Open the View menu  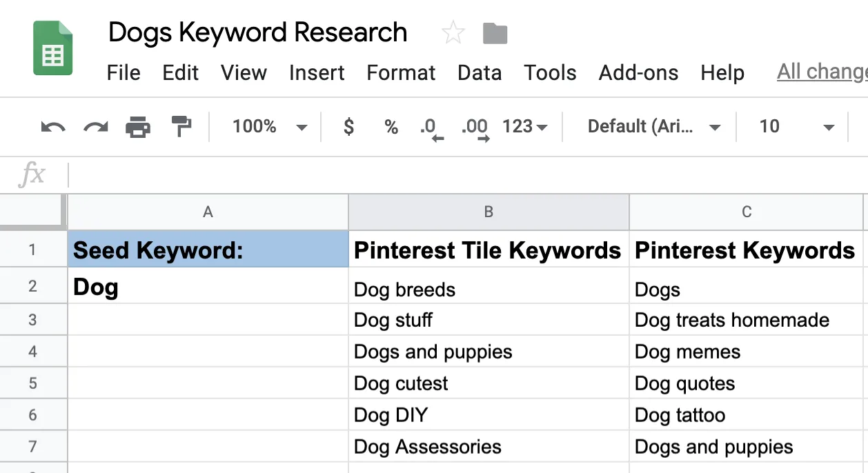tap(244, 73)
